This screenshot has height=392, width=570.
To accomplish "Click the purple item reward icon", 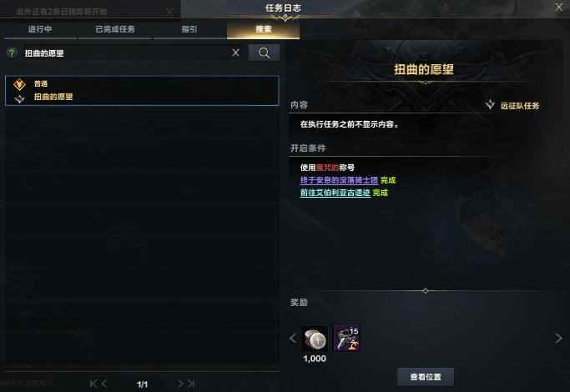I will [x=347, y=339].
